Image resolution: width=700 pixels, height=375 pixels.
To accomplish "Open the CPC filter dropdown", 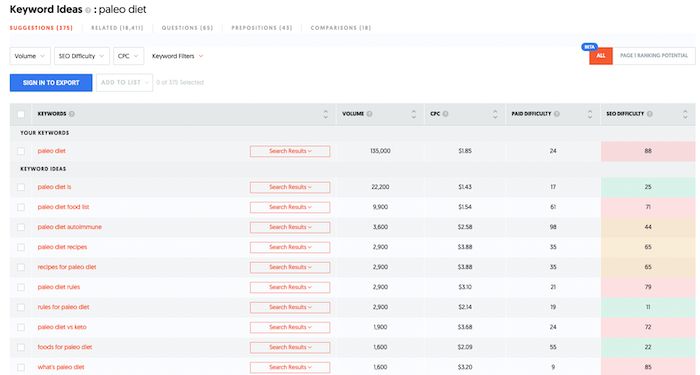I will pyautogui.click(x=129, y=56).
